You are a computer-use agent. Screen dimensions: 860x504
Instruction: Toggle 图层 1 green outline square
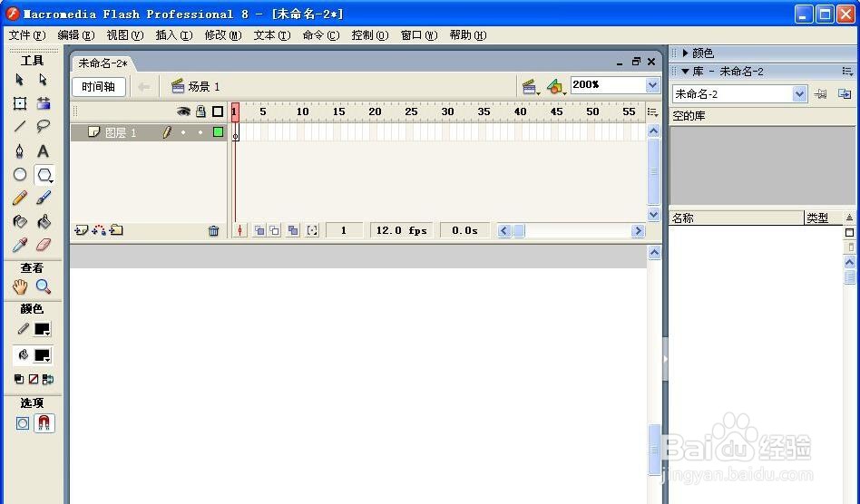coord(219,132)
